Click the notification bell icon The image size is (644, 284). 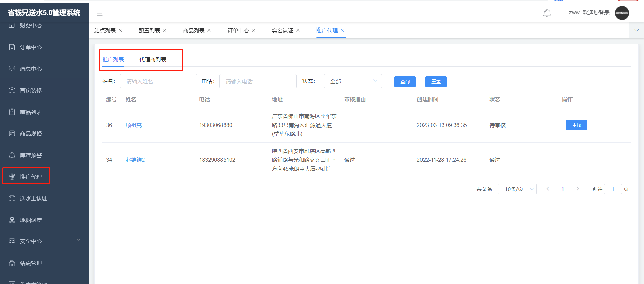[x=547, y=13]
